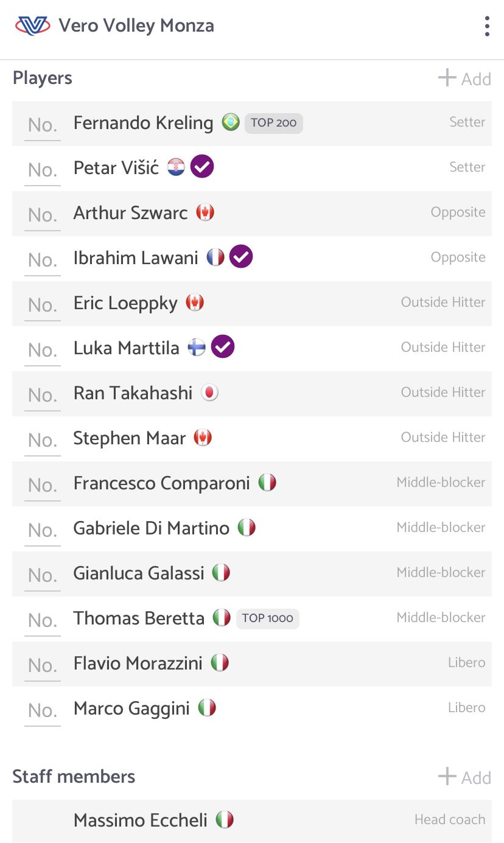
Task: Open head coach Massimo Eccheli's entry
Action: [x=252, y=821]
